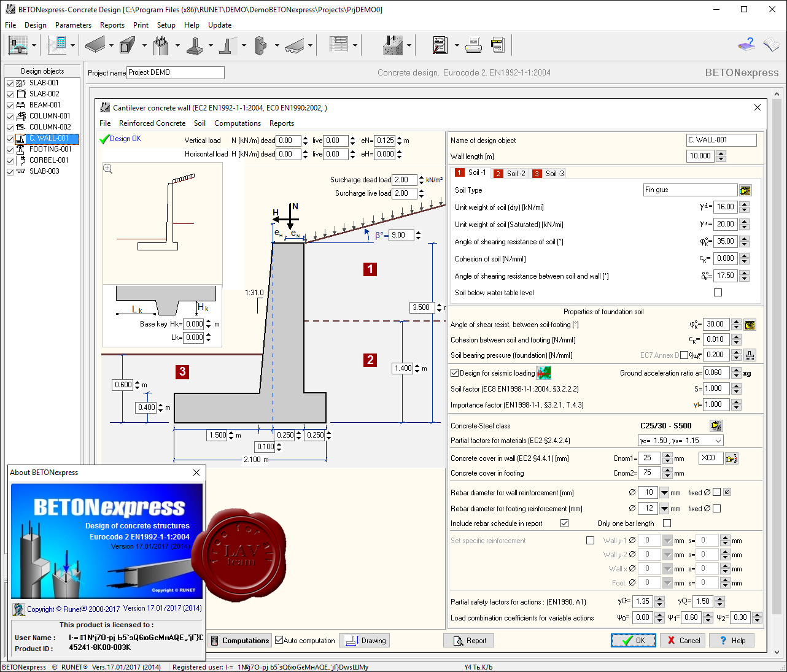
Task: Toggle the EC7 Annex D checkbox
Action: tap(684, 355)
